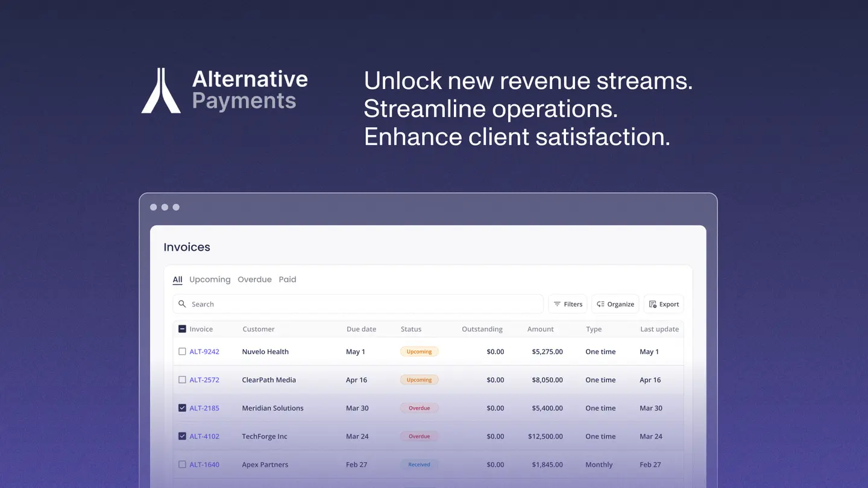Image resolution: width=868 pixels, height=488 pixels.
Task: Check the box for invoice ALT-2572
Action: coord(182,380)
